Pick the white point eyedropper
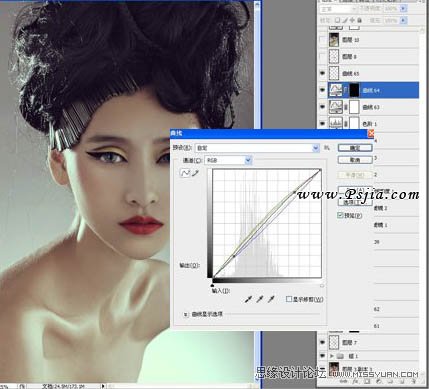429x389 pixels. (x=271, y=299)
